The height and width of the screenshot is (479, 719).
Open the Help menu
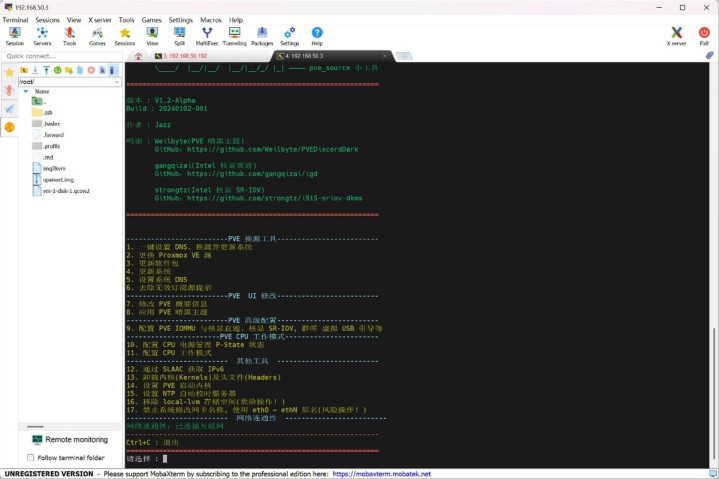tap(236, 20)
